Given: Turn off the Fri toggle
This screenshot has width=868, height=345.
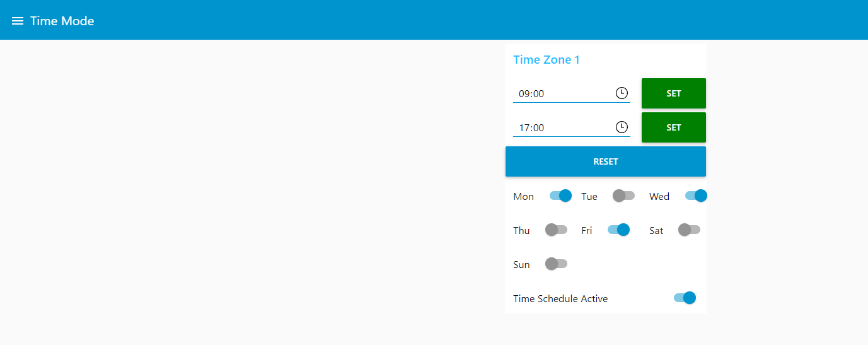Looking at the screenshot, I should click(x=618, y=230).
